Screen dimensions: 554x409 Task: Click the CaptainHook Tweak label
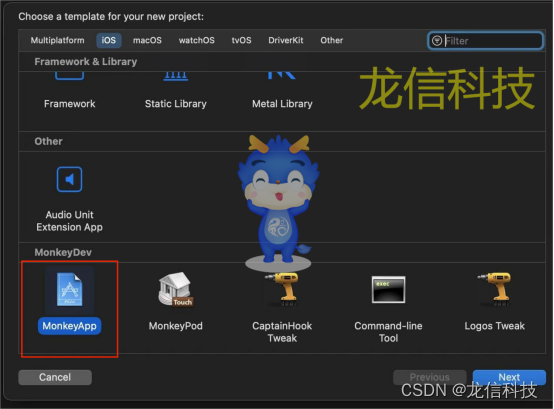pyautogui.click(x=282, y=332)
